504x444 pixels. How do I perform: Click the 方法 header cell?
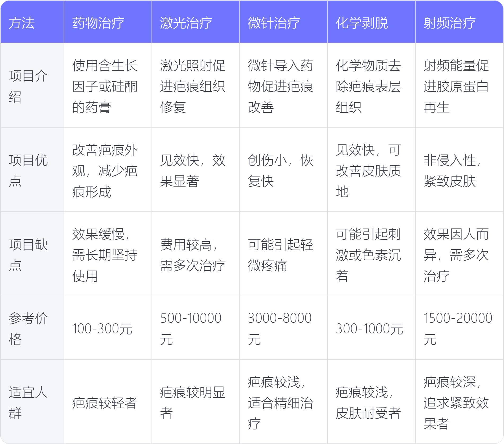(x=22, y=23)
